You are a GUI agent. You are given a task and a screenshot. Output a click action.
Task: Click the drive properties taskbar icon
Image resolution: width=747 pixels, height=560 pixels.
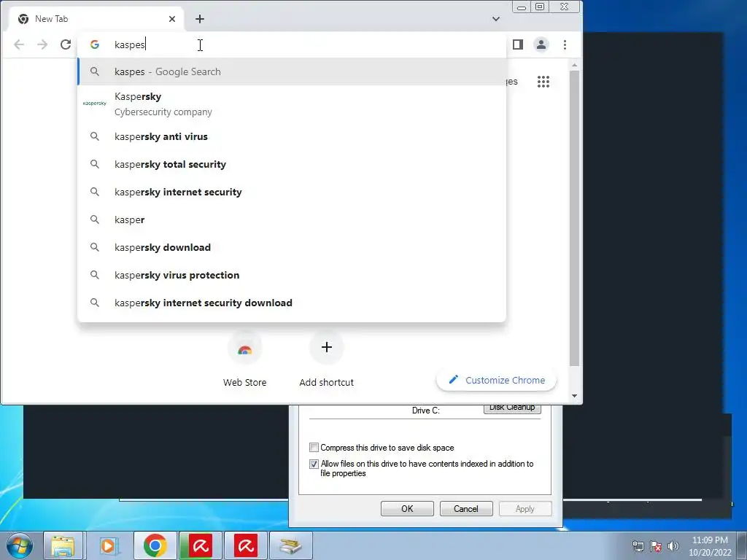pos(290,545)
